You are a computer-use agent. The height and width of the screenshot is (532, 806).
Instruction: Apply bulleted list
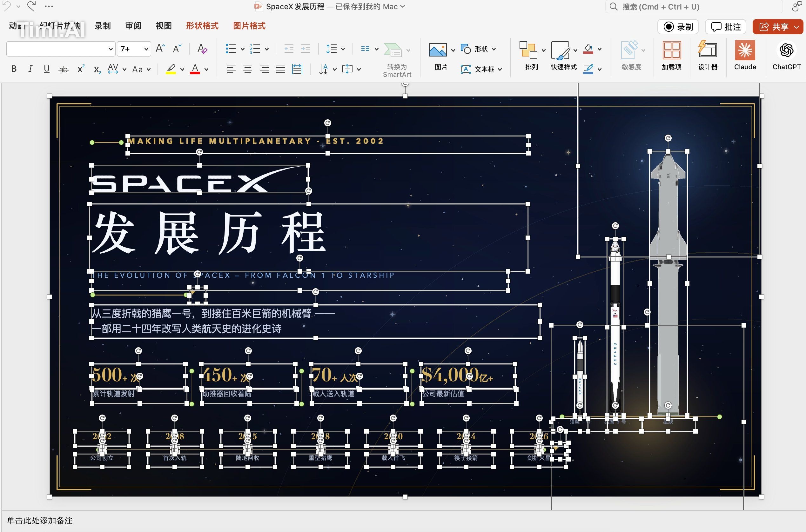231,49
